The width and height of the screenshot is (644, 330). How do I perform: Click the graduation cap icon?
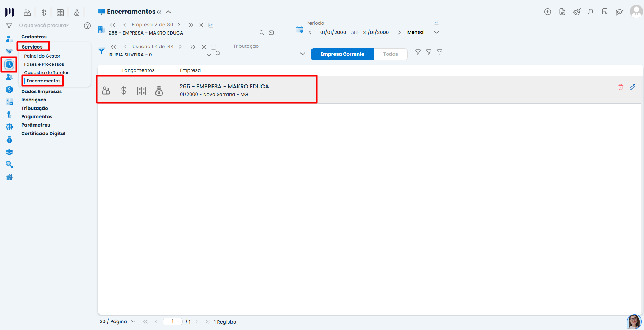[619, 12]
